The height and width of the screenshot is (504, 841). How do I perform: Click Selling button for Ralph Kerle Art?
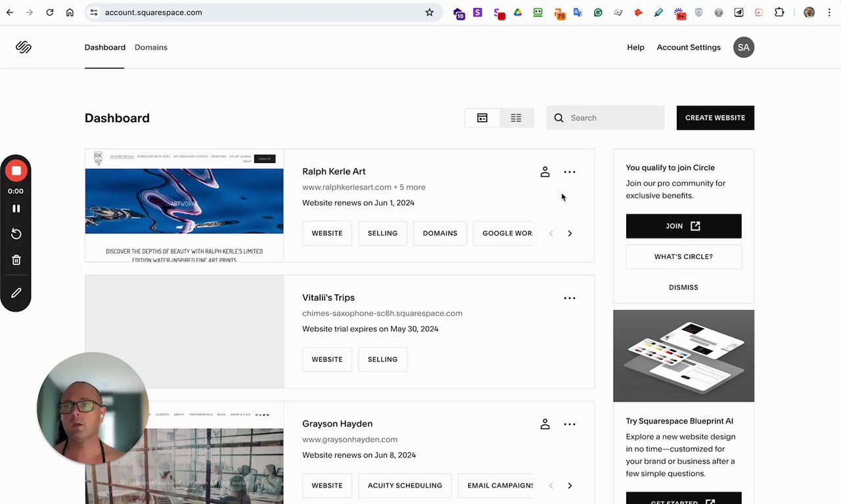(382, 233)
